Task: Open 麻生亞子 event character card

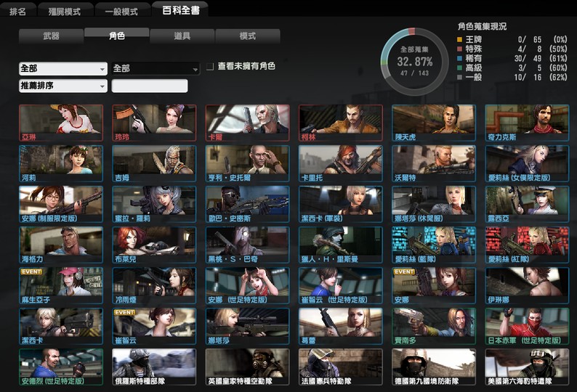Action: pos(61,286)
